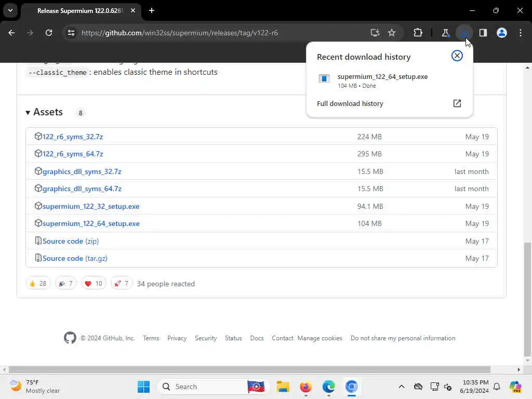The height and width of the screenshot is (399, 532).
Task: Open the Windows Start menu
Action: click(x=143, y=387)
